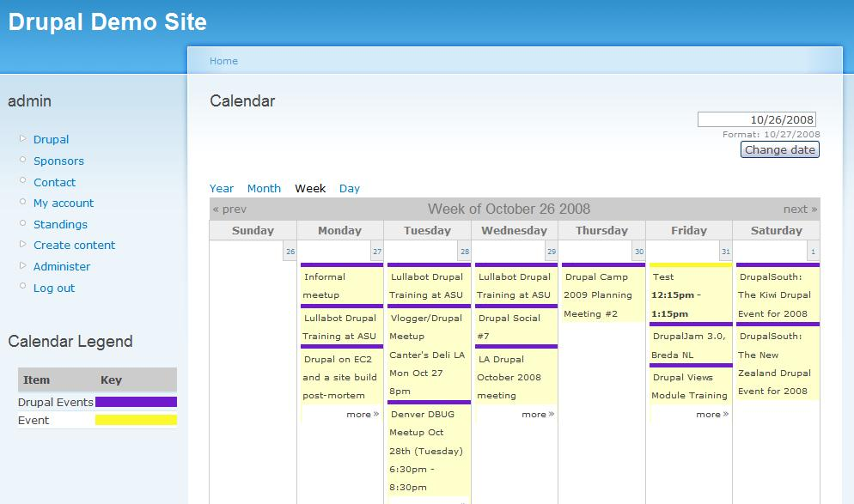Switch to the Year view tab
The height and width of the screenshot is (504, 854).
pos(222,188)
